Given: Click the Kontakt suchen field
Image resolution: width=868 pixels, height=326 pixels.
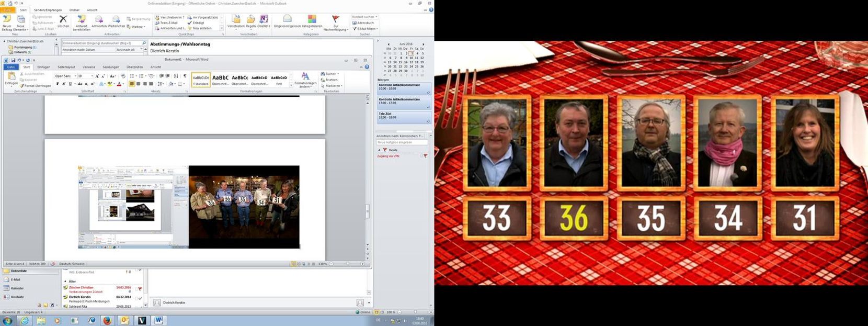Looking at the screenshot, I should coord(364,17).
